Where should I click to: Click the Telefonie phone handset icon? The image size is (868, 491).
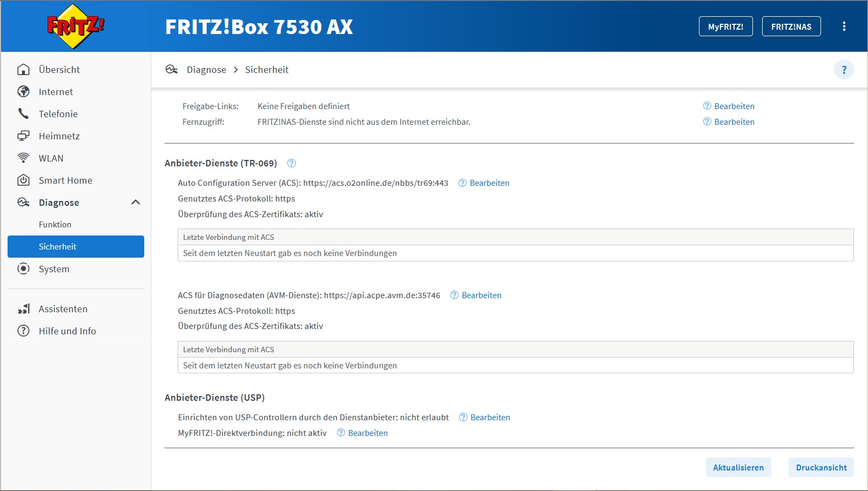click(x=23, y=114)
